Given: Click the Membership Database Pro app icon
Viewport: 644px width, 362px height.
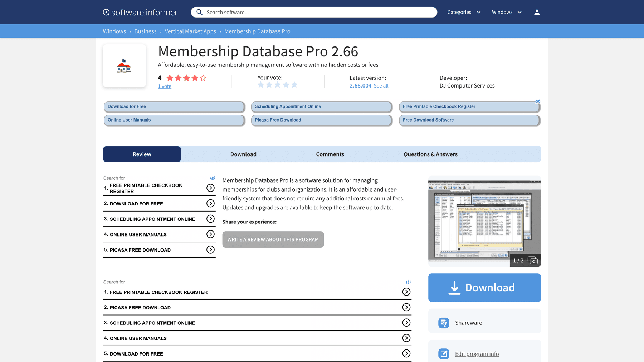Looking at the screenshot, I should [124, 66].
